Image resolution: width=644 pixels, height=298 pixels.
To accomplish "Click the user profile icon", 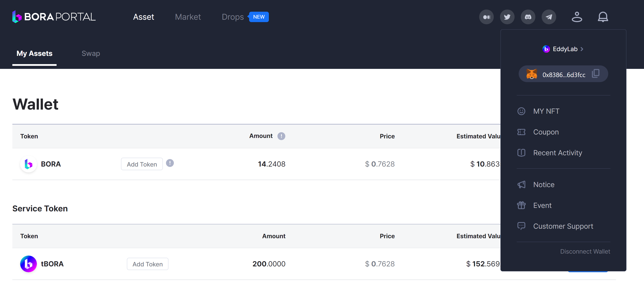I will (577, 17).
